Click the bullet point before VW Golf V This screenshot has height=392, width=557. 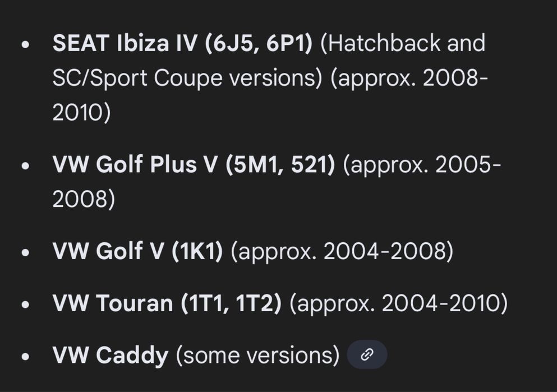point(25,252)
